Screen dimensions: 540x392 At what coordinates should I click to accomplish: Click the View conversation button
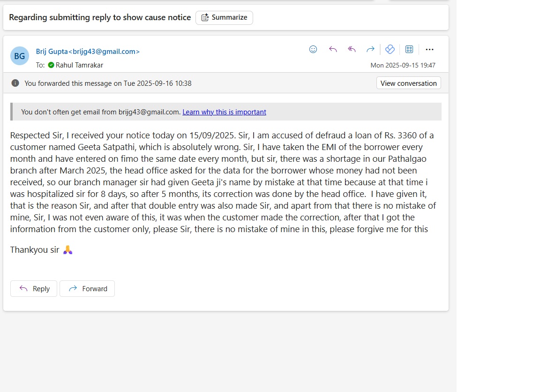[408, 83]
